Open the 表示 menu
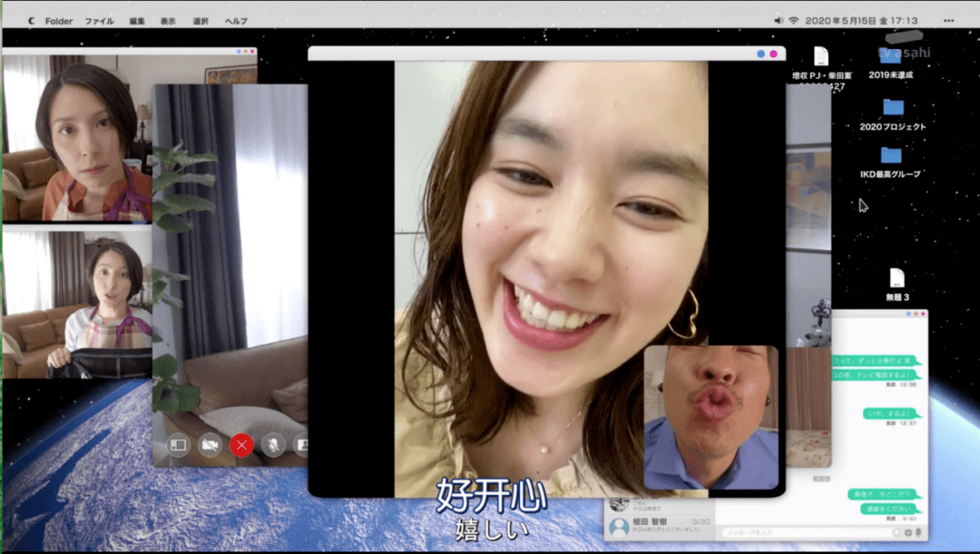The width and height of the screenshot is (980, 554). point(168,21)
